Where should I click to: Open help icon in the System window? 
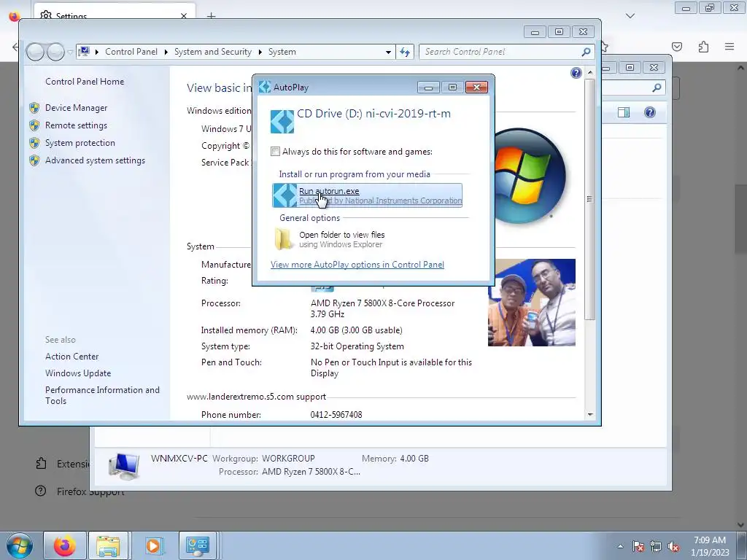576,73
